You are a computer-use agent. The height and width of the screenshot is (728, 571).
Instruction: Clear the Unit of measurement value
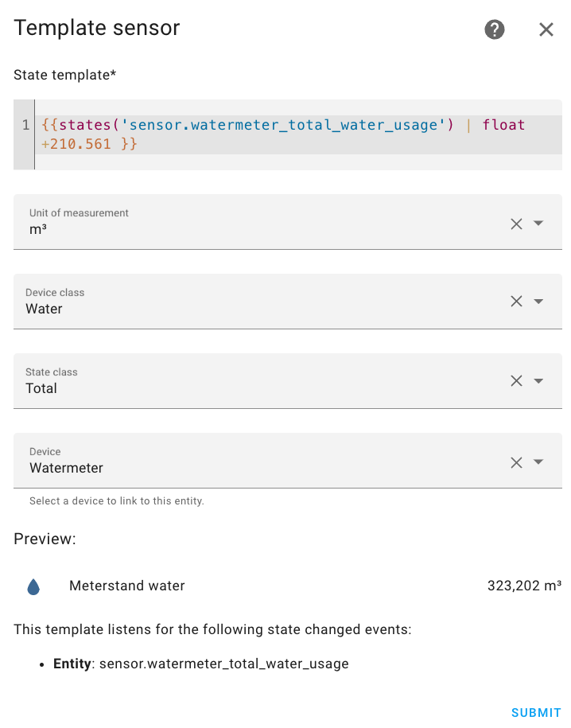[x=516, y=224]
